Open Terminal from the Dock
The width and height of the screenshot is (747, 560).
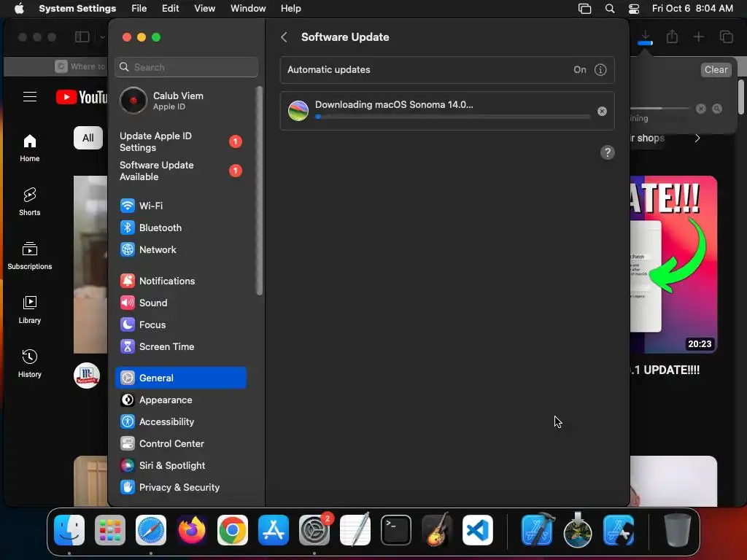coord(396,530)
